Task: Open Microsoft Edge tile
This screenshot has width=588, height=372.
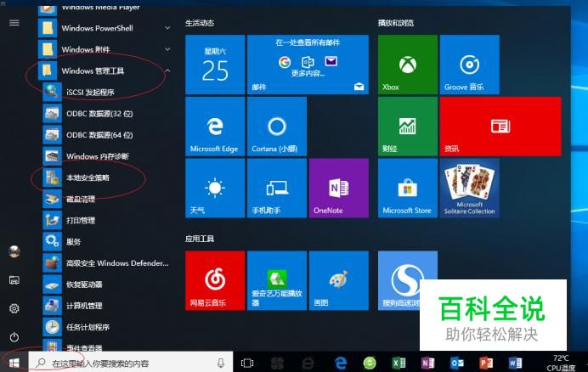Action: 215,127
